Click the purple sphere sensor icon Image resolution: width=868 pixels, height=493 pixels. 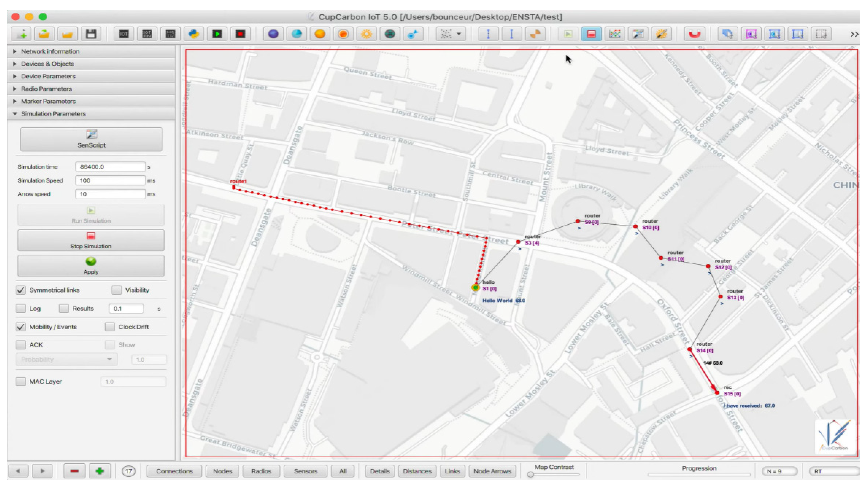point(273,34)
